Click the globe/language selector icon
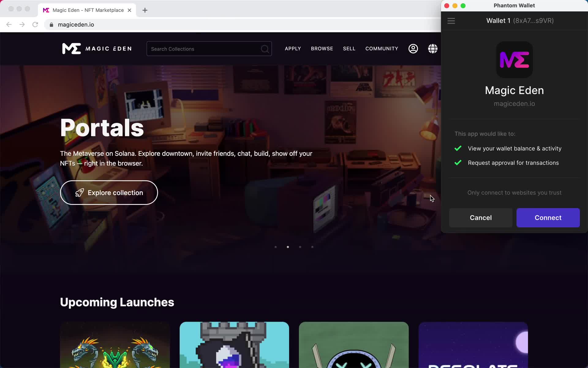This screenshot has width=588, height=368. (433, 48)
